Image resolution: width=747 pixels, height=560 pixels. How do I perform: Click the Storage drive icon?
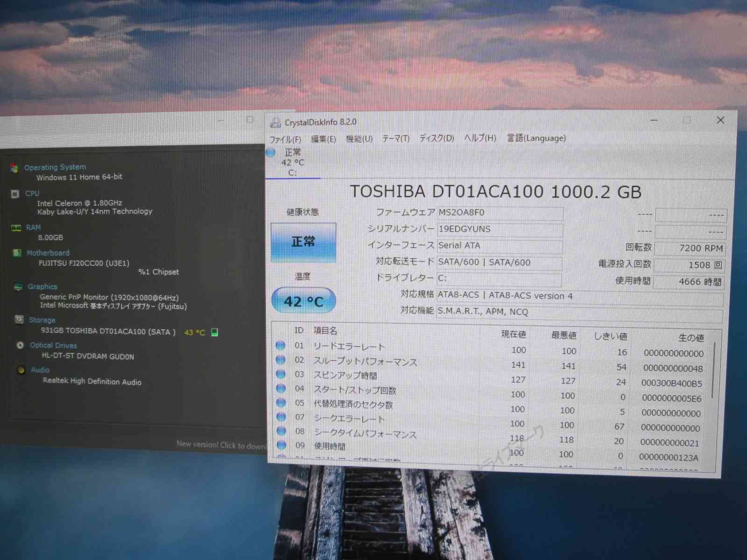(x=19, y=320)
